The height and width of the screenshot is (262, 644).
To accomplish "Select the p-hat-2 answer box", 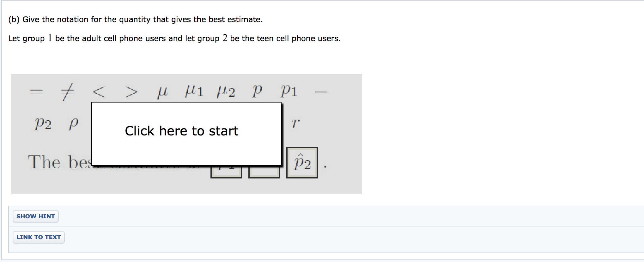I will [302, 163].
